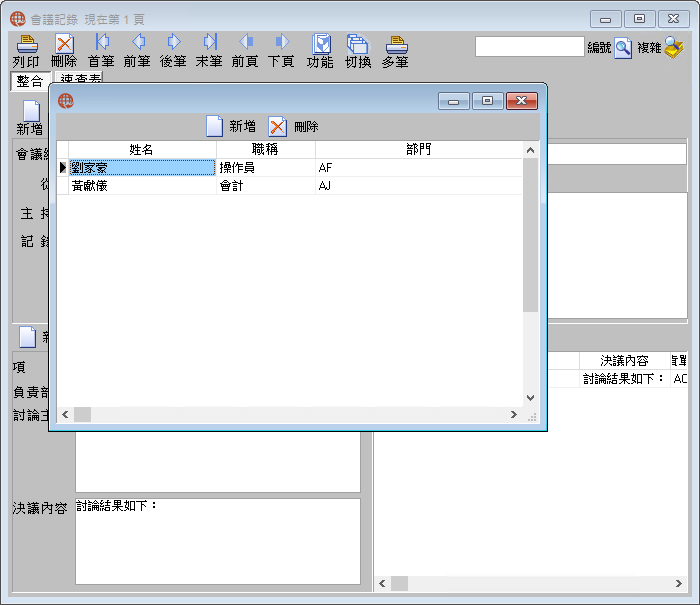Click the 新增 icon under 整合 tab
700x605 pixels.
[31, 111]
